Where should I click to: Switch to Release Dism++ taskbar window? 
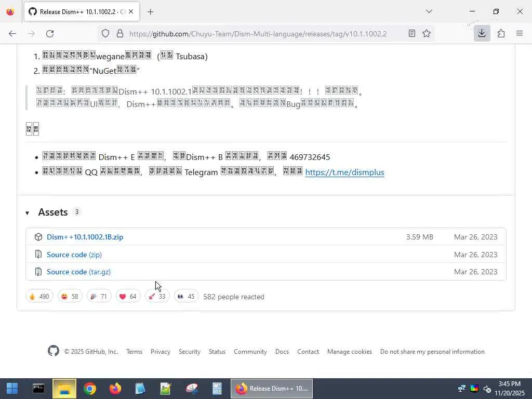click(272, 389)
